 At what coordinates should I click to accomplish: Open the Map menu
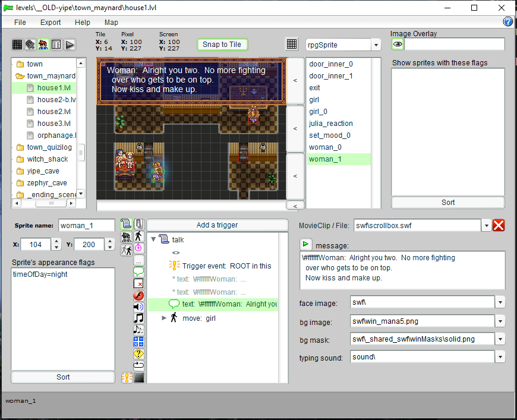(111, 23)
